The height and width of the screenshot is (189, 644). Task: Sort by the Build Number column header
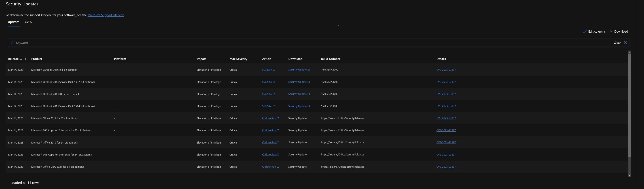tap(330, 59)
